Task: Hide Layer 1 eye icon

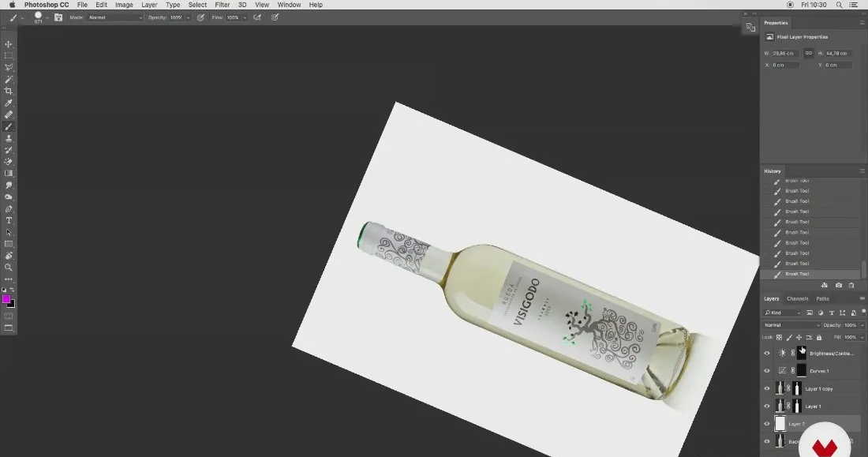Action: (x=767, y=406)
